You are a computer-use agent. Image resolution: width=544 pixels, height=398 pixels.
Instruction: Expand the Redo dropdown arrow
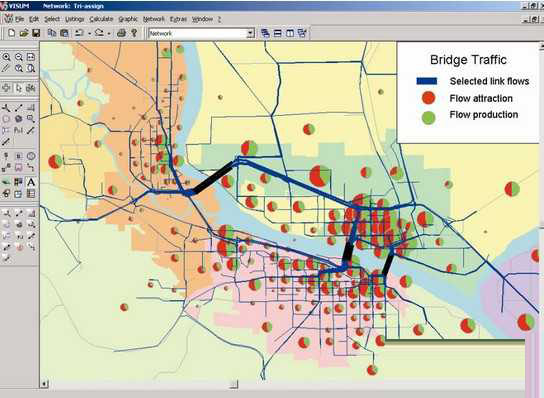coord(109,34)
